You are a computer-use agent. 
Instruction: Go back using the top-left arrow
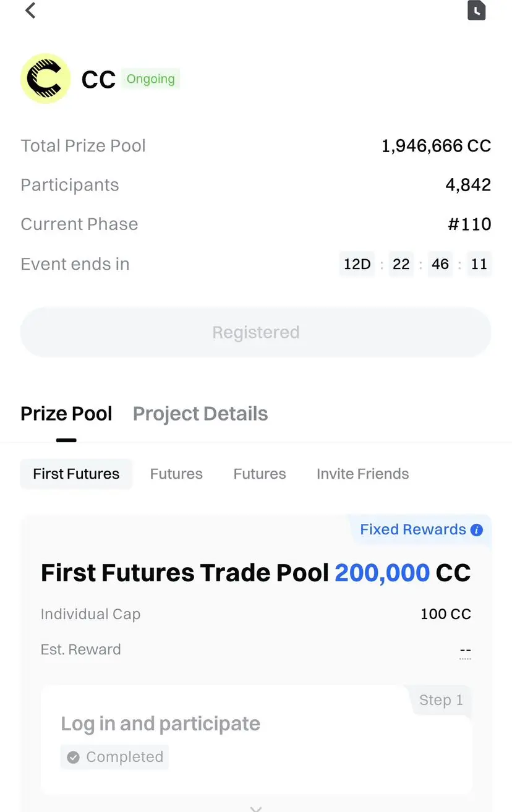tap(30, 11)
